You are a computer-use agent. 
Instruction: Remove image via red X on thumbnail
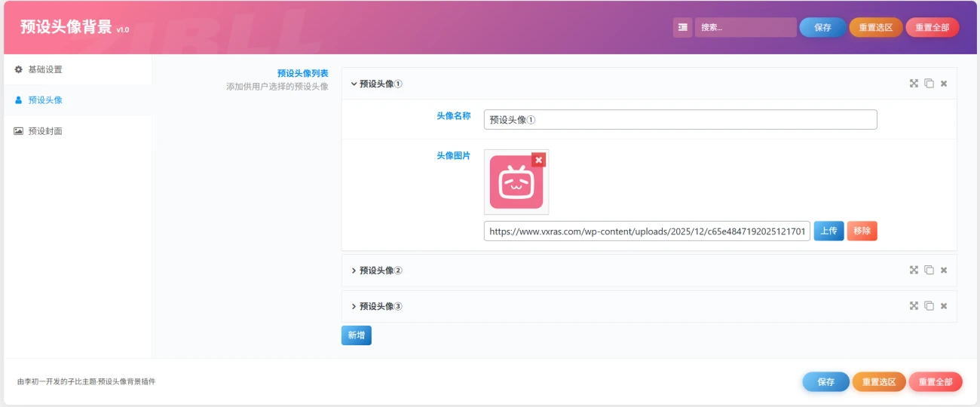click(x=538, y=160)
